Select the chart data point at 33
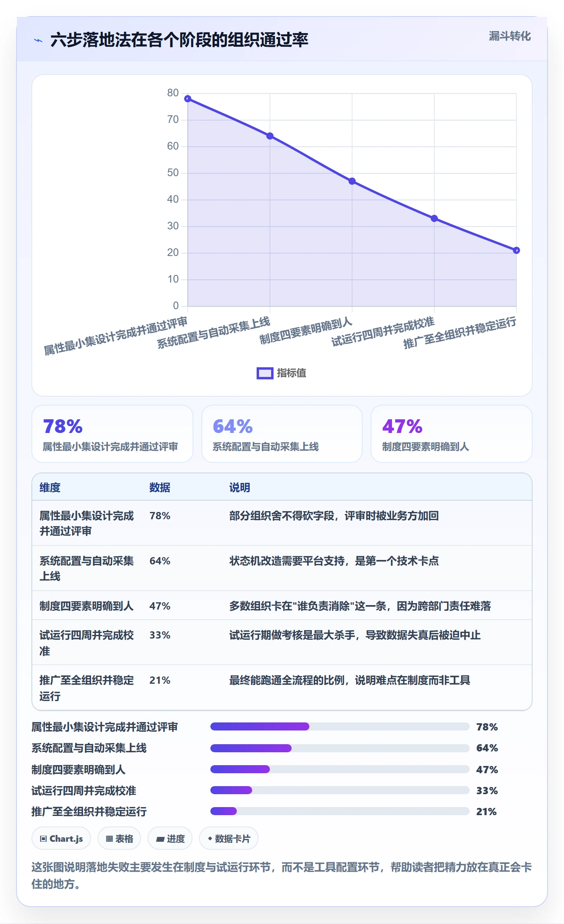This screenshot has height=924, width=564. tap(434, 219)
